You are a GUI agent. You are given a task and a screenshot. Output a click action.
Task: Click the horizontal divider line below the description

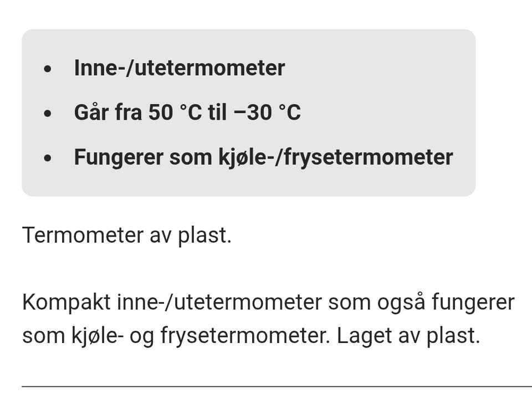coord(277,386)
